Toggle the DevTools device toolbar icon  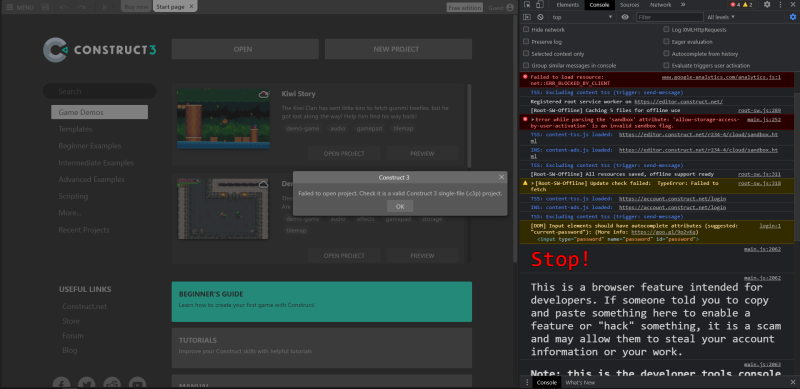coord(539,5)
